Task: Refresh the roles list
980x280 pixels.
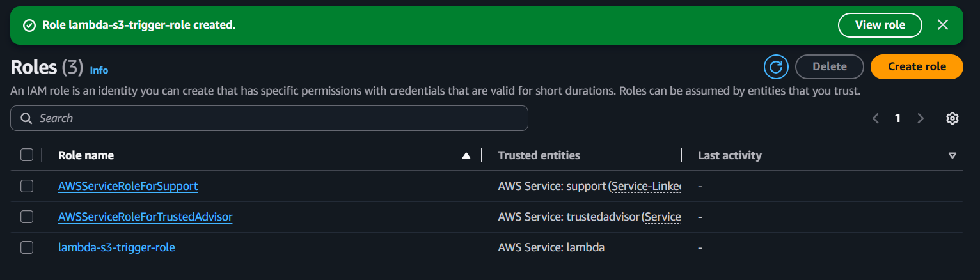Action: tap(776, 66)
